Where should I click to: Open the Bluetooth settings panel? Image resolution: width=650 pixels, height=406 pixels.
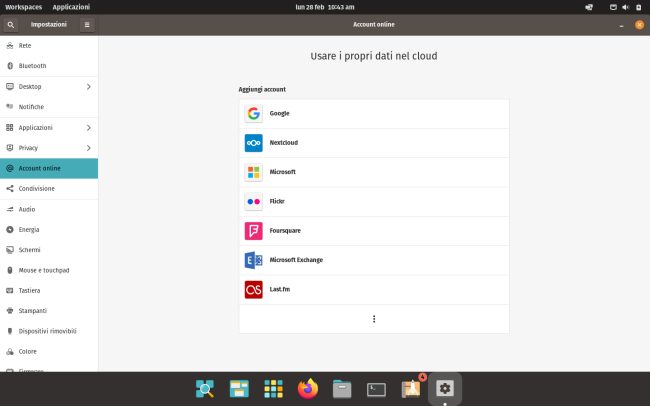49,66
